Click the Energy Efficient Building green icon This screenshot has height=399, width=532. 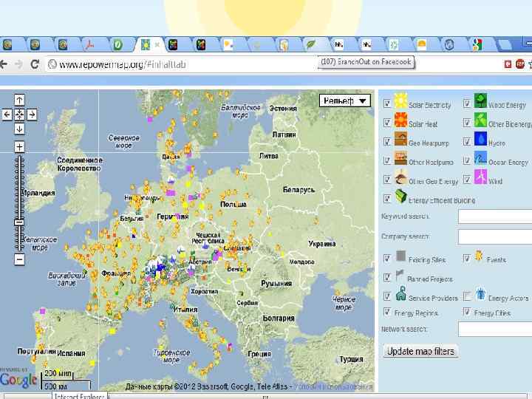click(400, 196)
